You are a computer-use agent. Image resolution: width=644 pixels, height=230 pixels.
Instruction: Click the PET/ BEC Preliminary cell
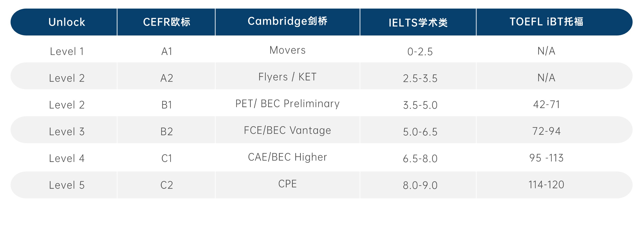pyautogui.click(x=288, y=104)
